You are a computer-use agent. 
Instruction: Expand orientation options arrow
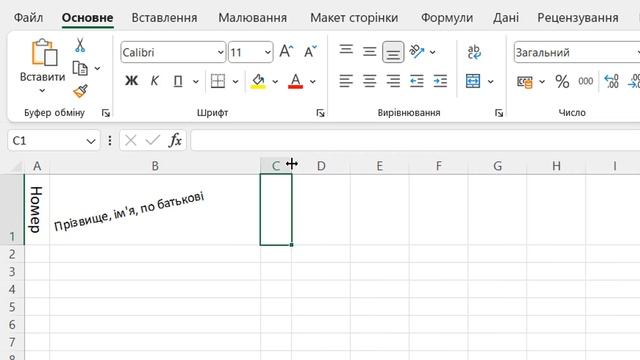432,52
